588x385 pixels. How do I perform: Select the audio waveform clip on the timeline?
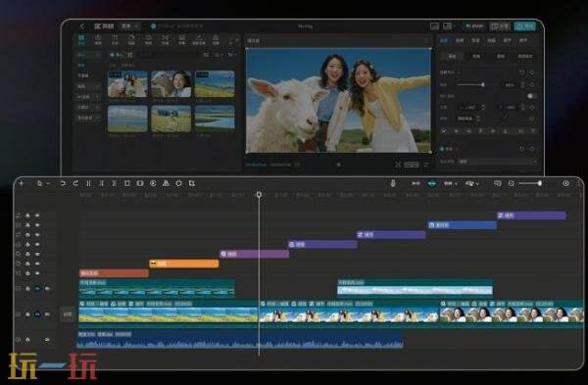pos(240,339)
